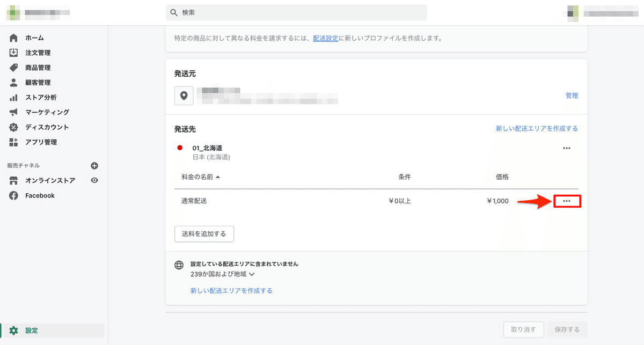Viewport: 644px width, 345px height.
Task: Open ディスカウント section
Action: coord(47,127)
